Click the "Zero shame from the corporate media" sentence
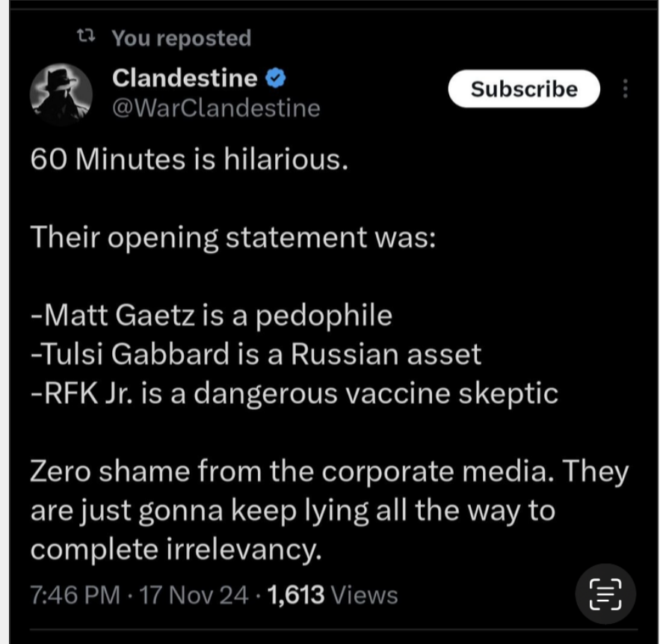Image resolution: width=660 pixels, height=644 pixels. [329, 471]
